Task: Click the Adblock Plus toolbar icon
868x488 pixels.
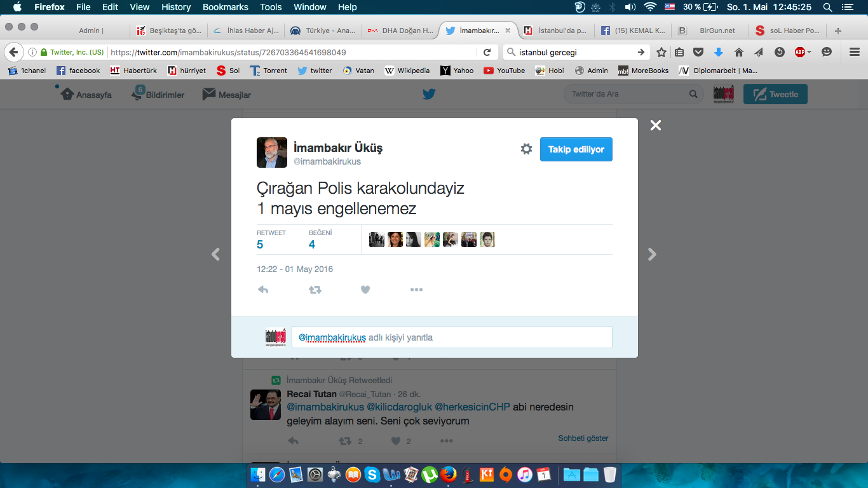Action: click(x=800, y=52)
